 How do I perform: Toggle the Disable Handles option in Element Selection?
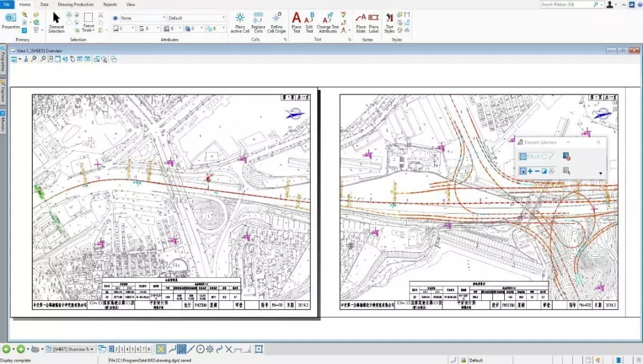coord(567,156)
